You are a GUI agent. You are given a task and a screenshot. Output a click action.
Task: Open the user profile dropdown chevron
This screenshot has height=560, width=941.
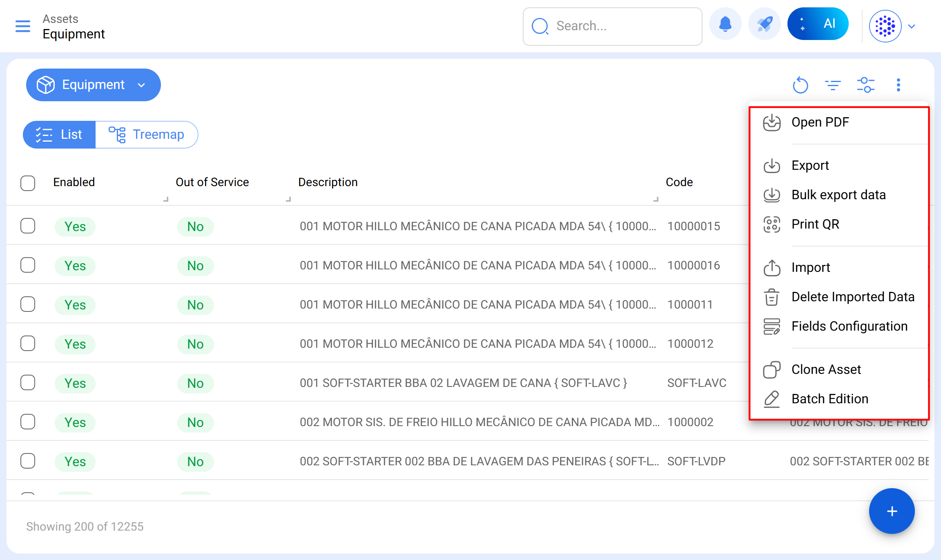(x=912, y=27)
